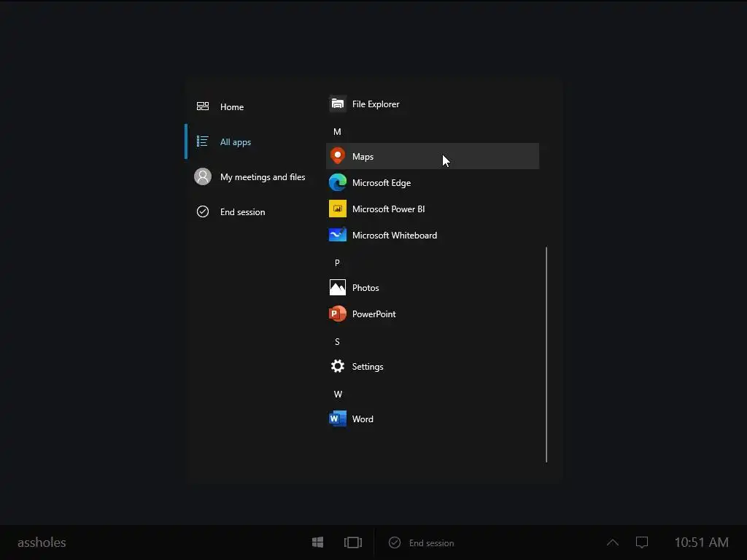Launch Microsoft Edge via its icon
747x560 pixels.
click(x=337, y=182)
